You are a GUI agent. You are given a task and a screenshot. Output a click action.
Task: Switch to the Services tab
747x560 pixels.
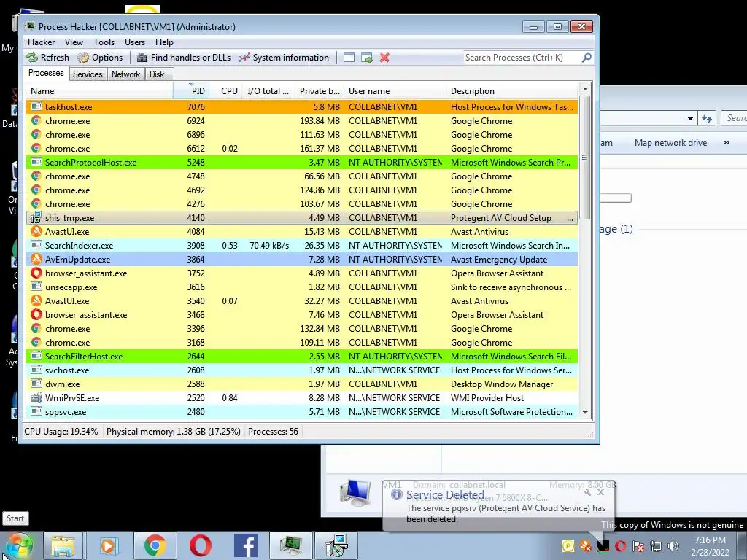88,74
